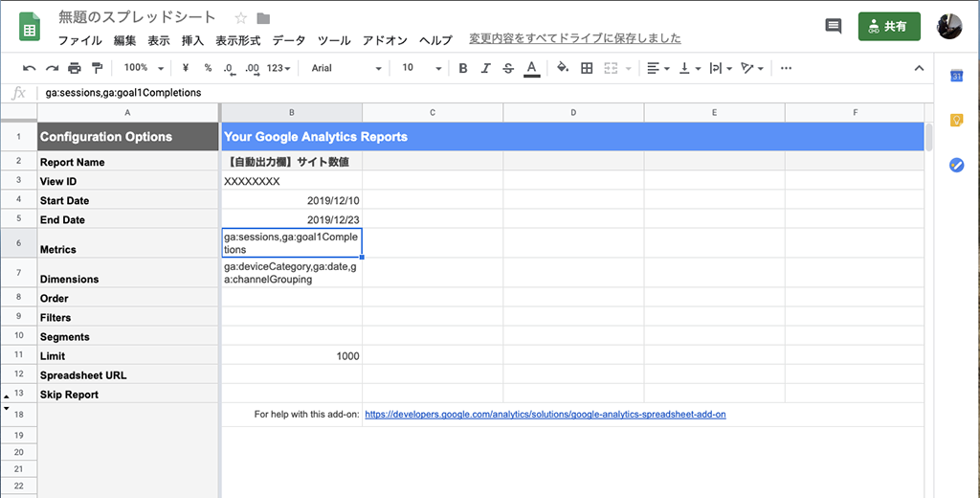Open text wrapping dropdown
The width and height of the screenshot is (980, 498).
(x=721, y=68)
